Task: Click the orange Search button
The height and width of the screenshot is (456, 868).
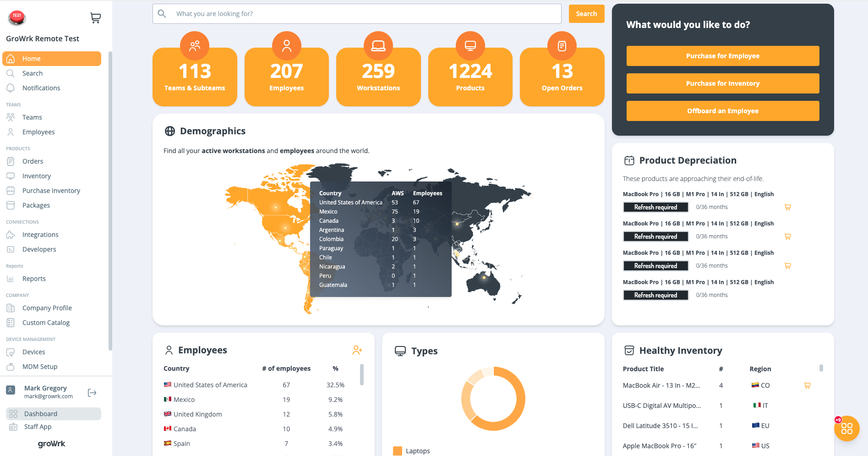Action: click(586, 14)
